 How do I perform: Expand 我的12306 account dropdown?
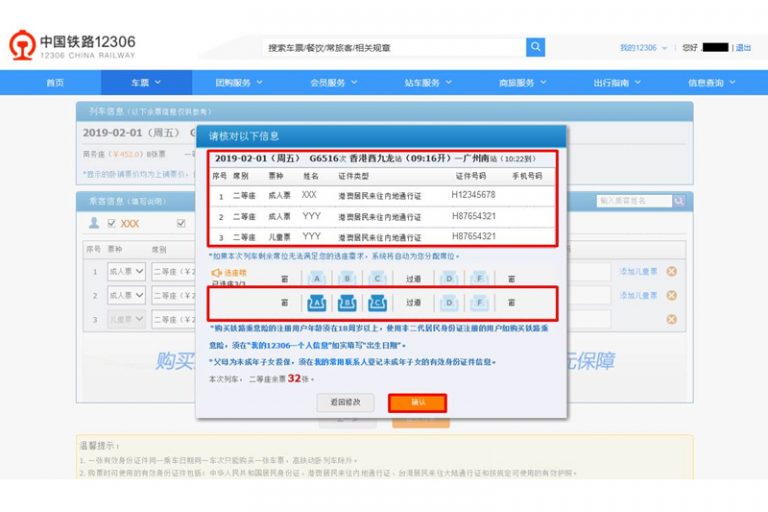[x=643, y=48]
